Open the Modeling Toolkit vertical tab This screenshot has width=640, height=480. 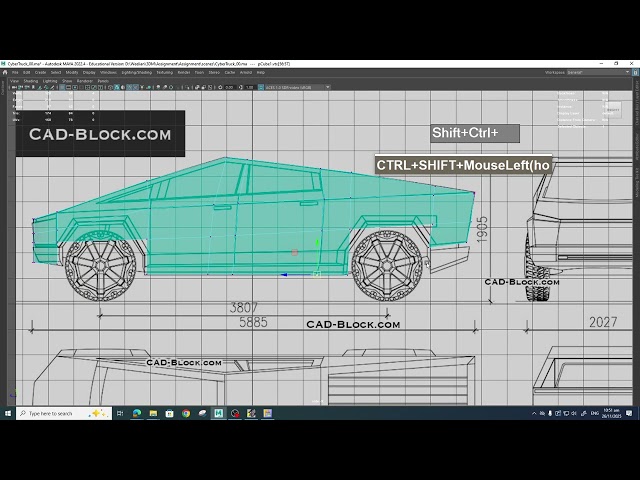(x=637, y=182)
